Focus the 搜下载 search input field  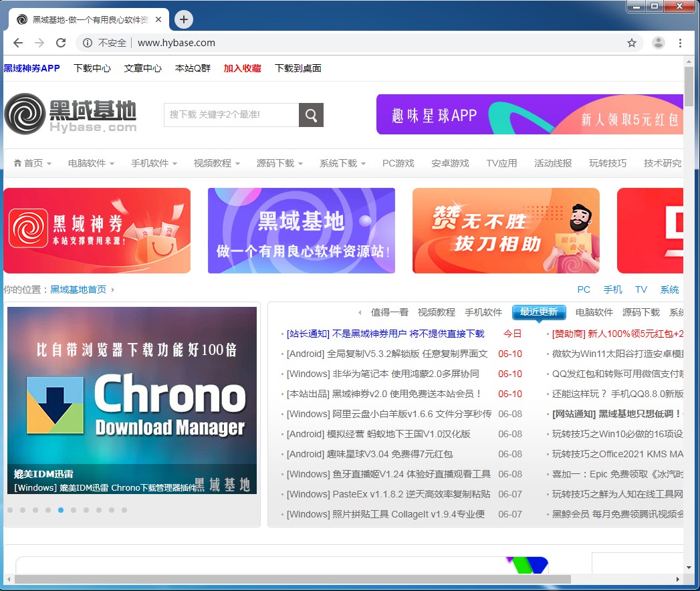231,115
